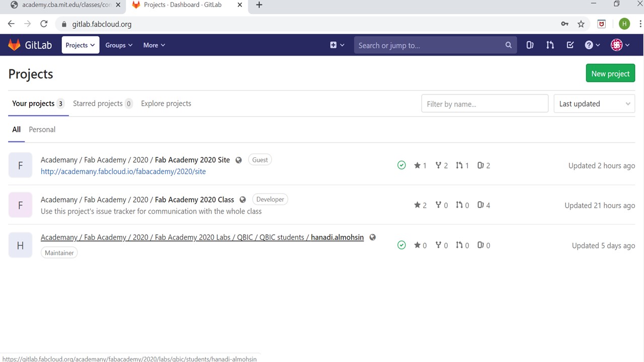Open the Projects dropdown in navbar
644x362 pixels.
click(x=80, y=45)
